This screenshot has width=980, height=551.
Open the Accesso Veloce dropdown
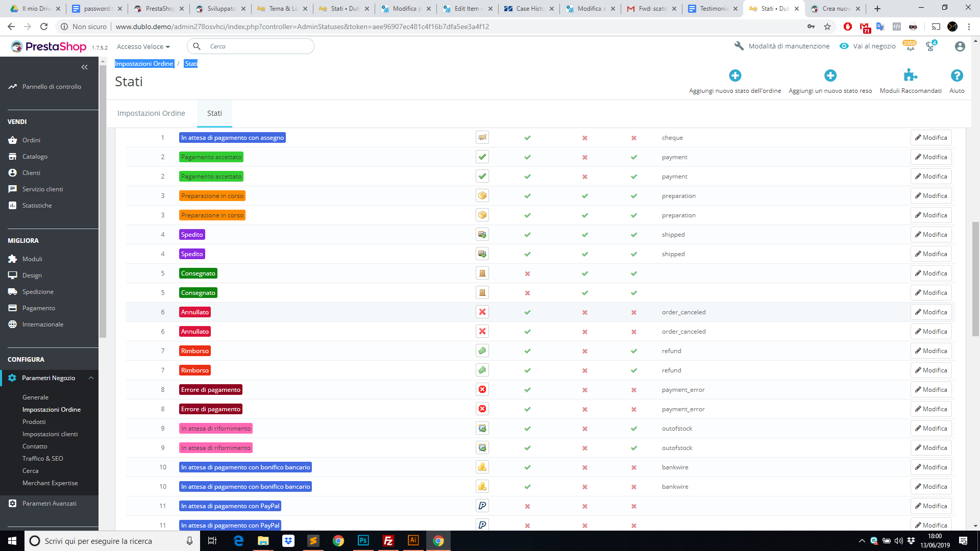(143, 46)
